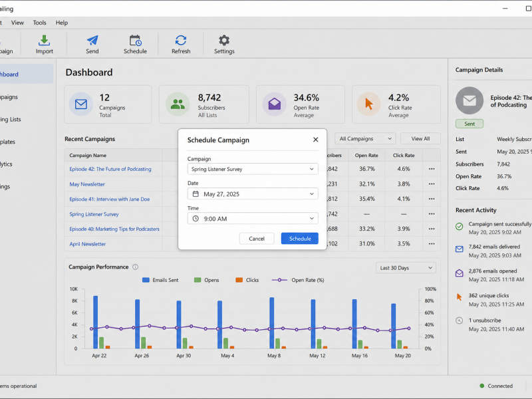Click the Click Rate cursor icon

369,104
